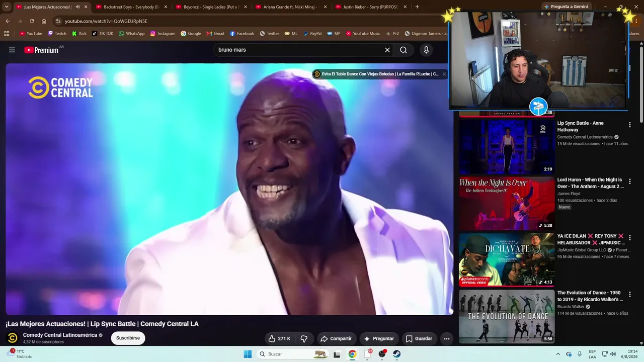The width and height of the screenshot is (644, 362).
Task: Mute the playing tab via speaker icon
Action: [77, 7]
